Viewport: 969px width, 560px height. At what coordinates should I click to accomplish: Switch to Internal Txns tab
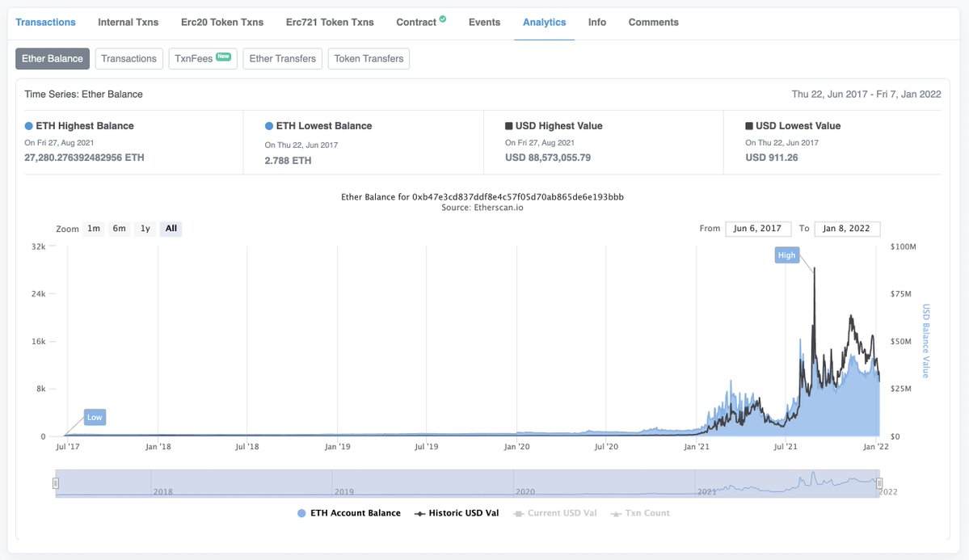point(128,22)
